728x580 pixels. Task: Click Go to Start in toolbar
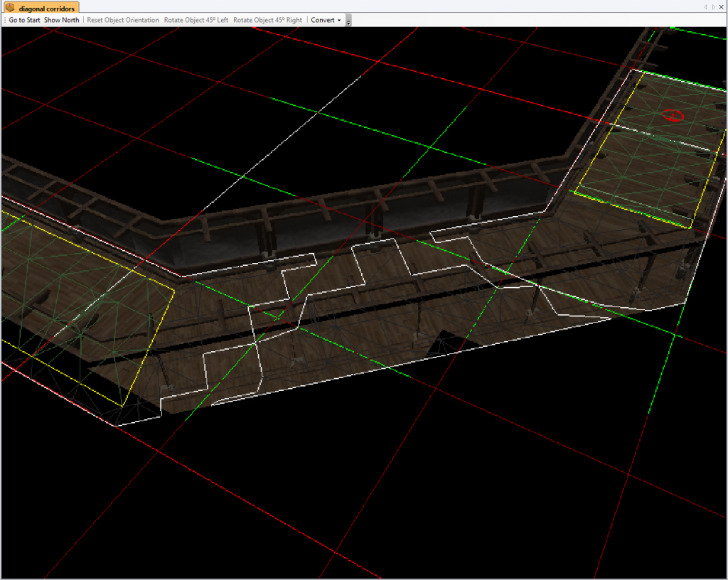[x=24, y=20]
